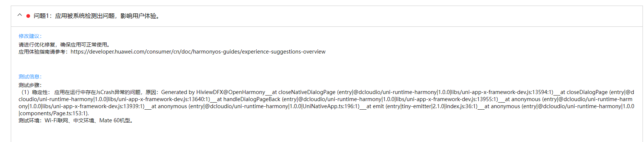Select the handleDialogPageBack stack trace line
644x142 pixels.
325,99
